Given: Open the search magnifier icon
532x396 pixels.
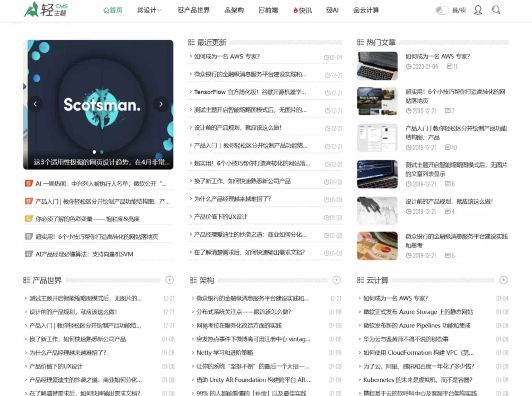Looking at the screenshot, I should click(495, 10).
